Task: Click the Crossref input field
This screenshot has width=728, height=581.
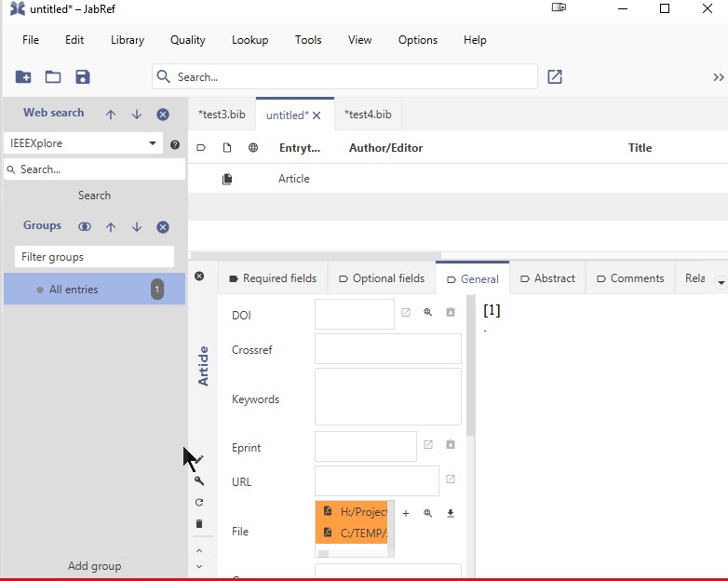Action: click(387, 349)
